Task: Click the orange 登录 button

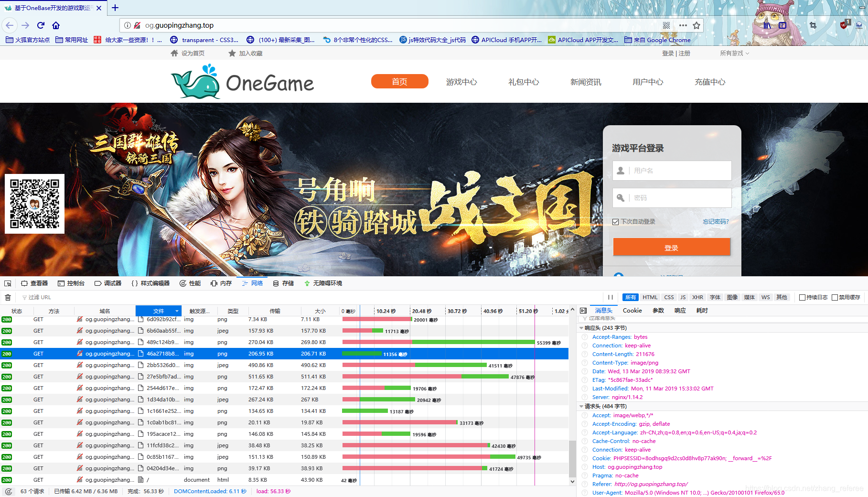Action: click(672, 247)
